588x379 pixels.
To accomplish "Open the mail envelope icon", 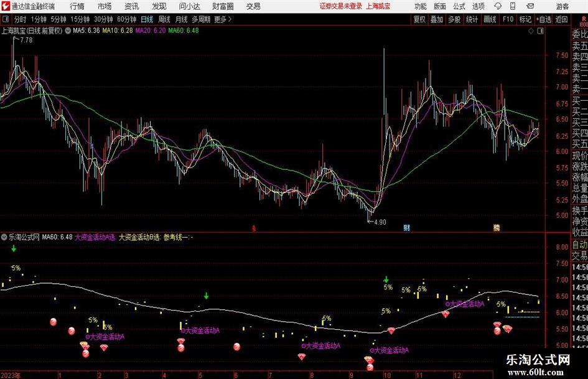I will pyautogui.click(x=530, y=6).
